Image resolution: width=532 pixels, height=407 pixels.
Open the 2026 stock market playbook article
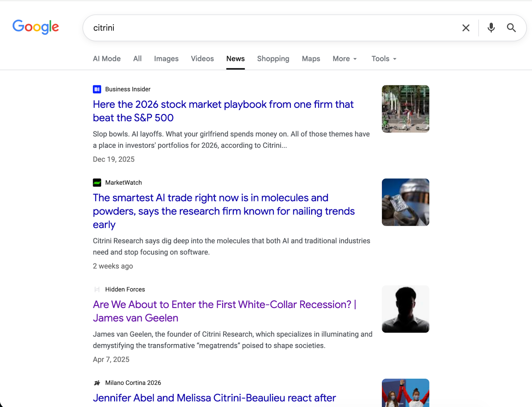[223, 111]
